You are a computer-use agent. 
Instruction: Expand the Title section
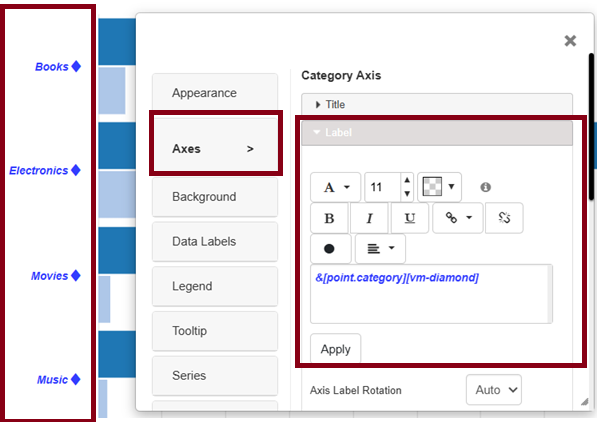point(437,104)
